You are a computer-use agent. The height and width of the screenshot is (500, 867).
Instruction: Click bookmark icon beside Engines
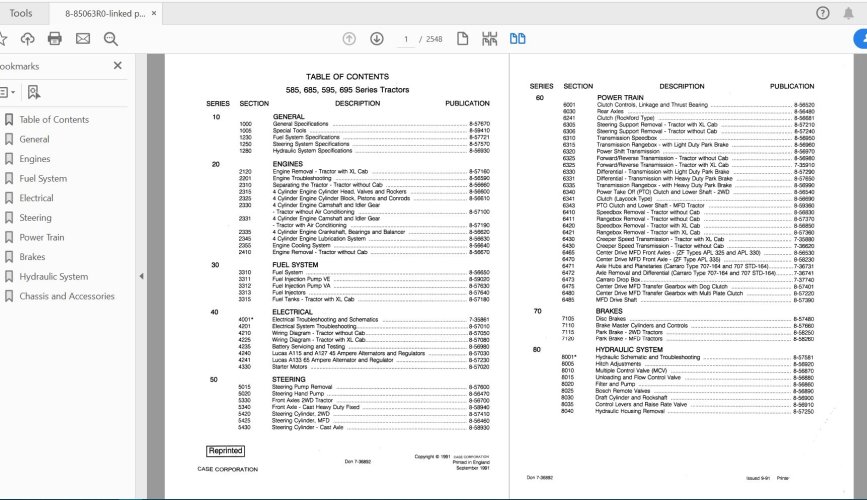click(9, 159)
